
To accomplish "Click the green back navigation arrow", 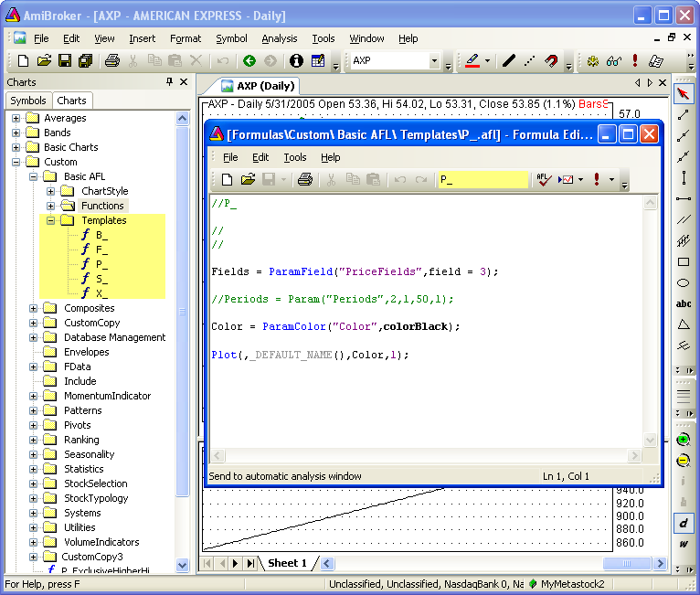I will click(x=249, y=61).
